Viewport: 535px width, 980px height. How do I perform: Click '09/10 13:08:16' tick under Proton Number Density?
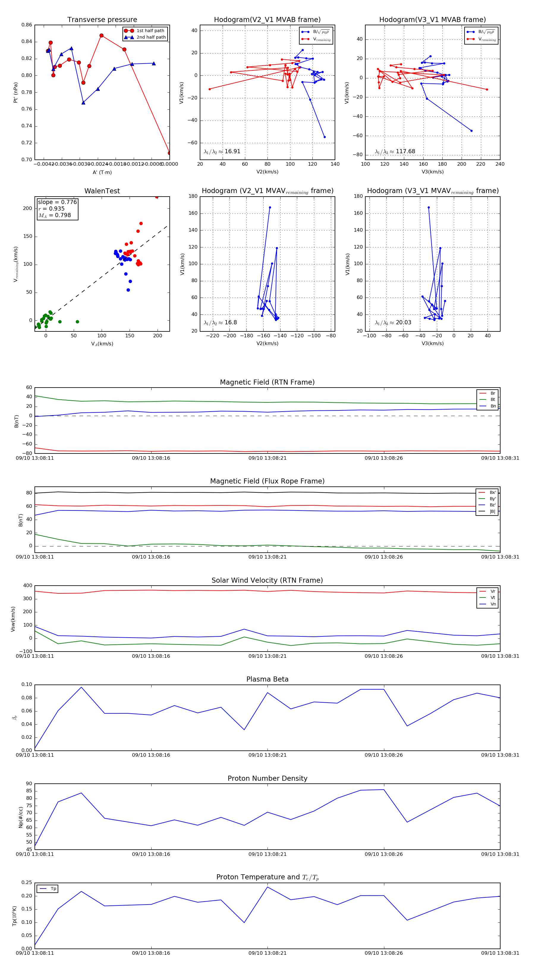click(151, 854)
